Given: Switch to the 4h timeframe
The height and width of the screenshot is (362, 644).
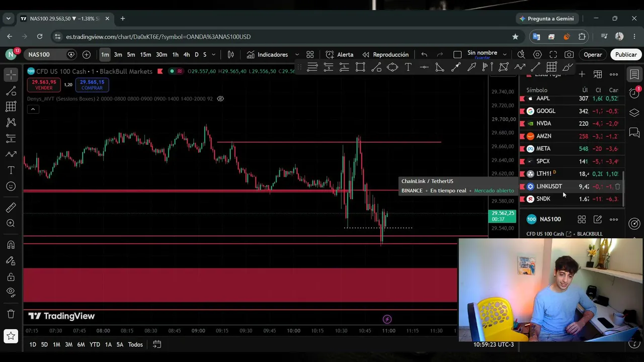Looking at the screenshot, I should coord(187,54).
